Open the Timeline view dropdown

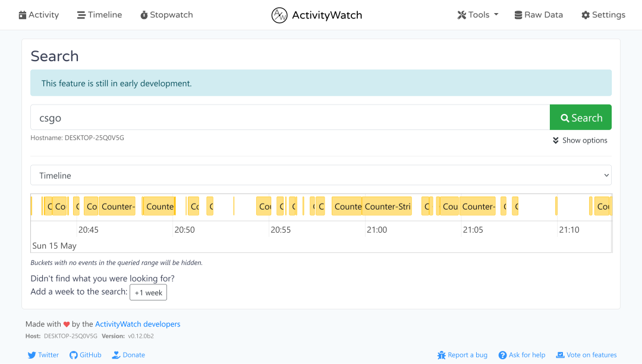click(x=321, y=175)
